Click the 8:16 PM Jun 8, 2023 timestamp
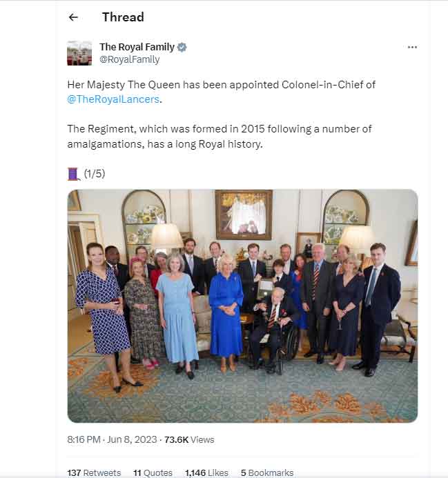 pyautogui.click(x=113, y=439)
